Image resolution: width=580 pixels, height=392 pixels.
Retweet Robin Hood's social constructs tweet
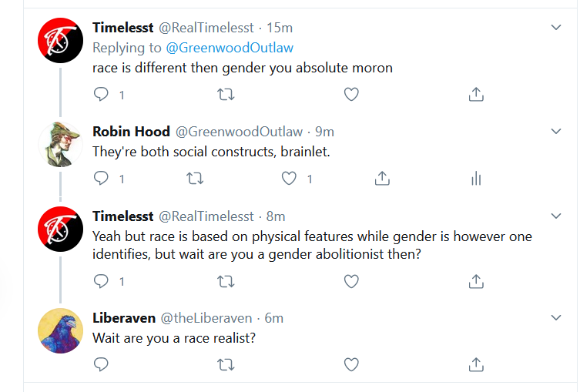click(196, 179)
